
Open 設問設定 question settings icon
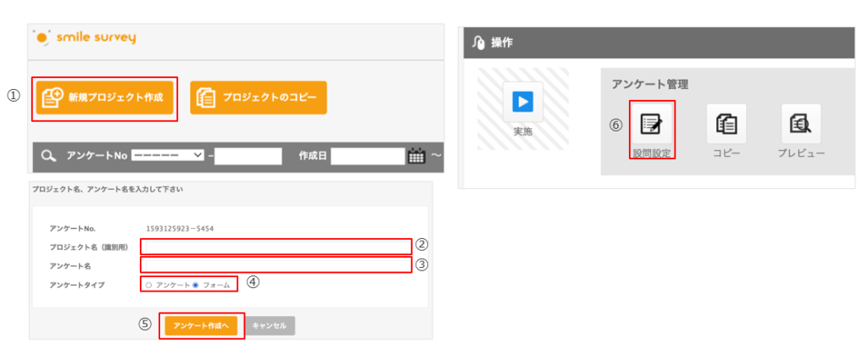tap(652, 124)
